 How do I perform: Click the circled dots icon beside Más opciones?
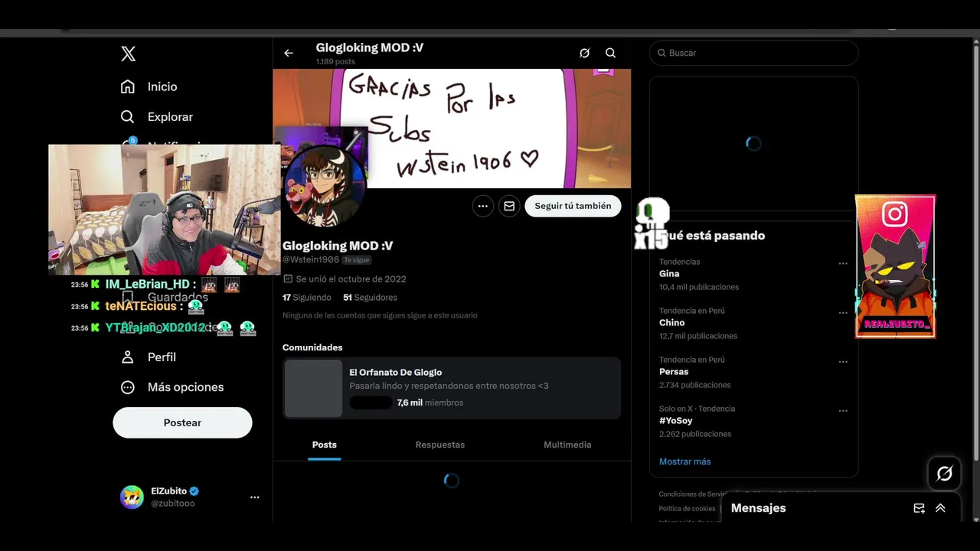128,387
